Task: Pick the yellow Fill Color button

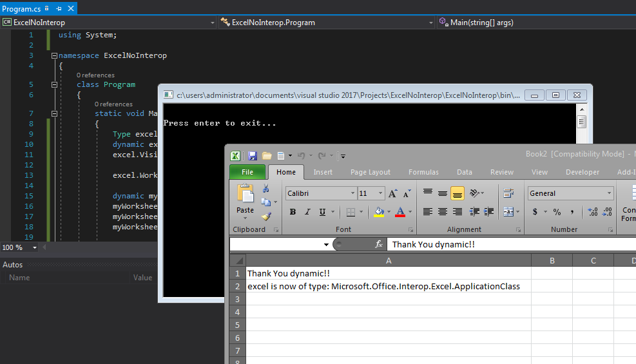Action: 379,211
